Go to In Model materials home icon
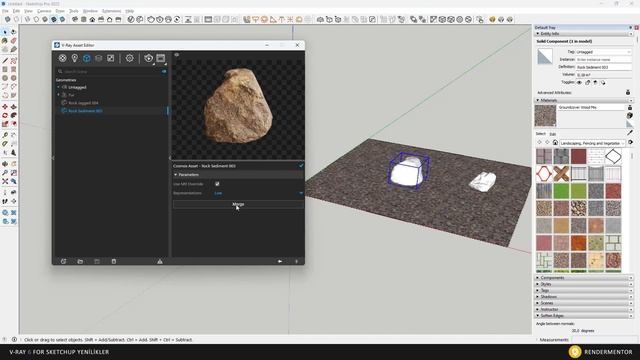Image resolution: width=640 pixels, height=360 pixels. click(555, 142)
